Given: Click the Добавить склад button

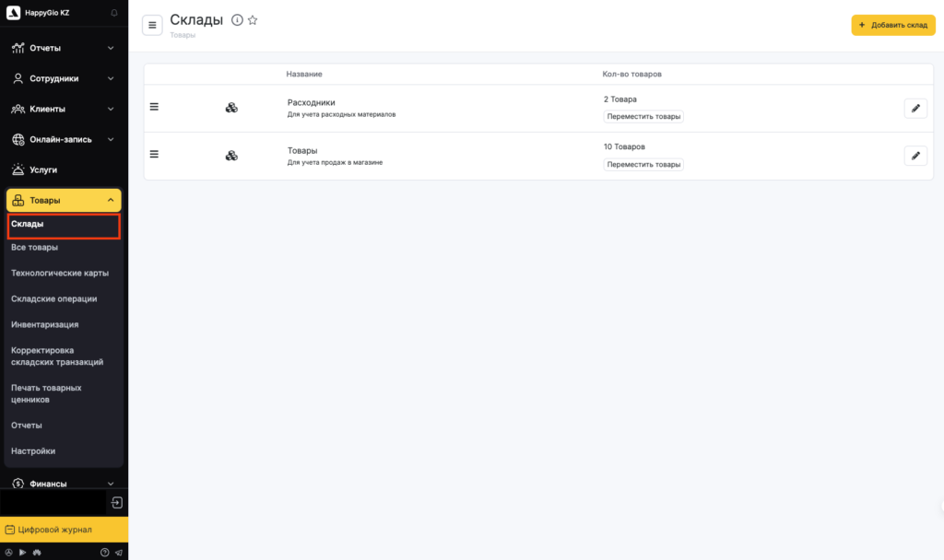Looking at the screenshot, I should [x=892, y=25].
